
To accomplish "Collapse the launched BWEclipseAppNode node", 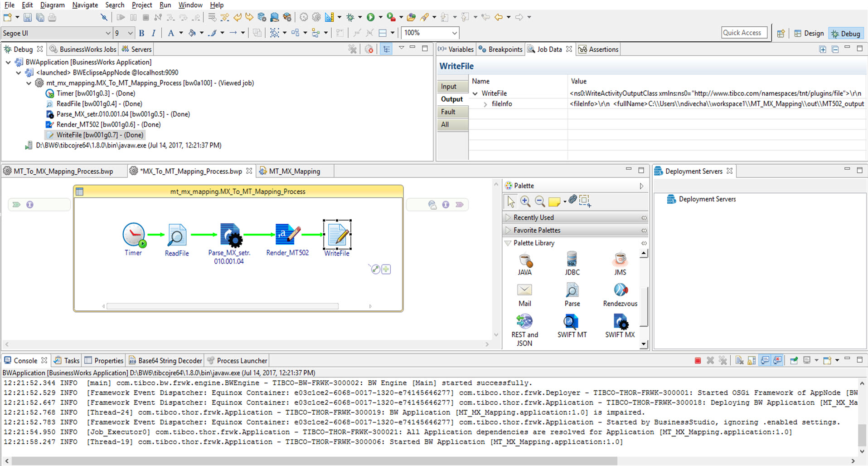I will point(19,73).
